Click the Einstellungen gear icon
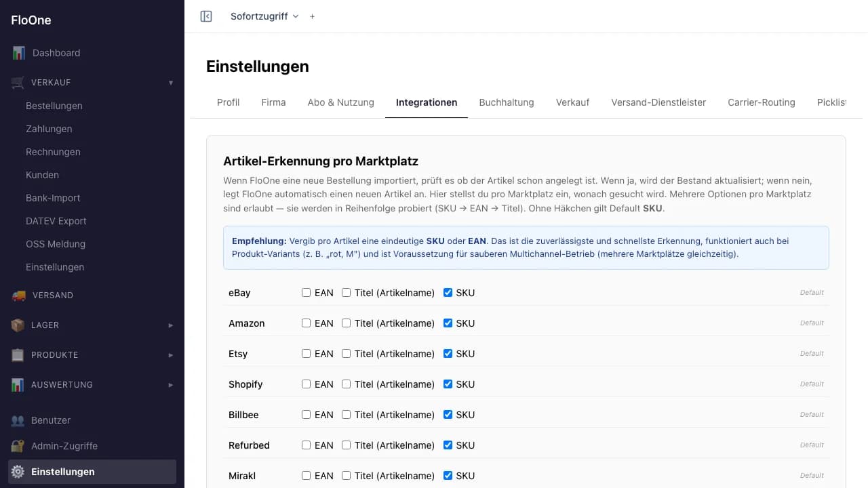The height and width of the screenshot is (488, 868). click(x=18, y=472)
